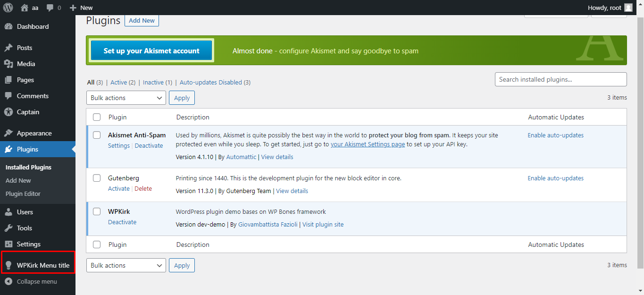Deactivate the Akismet Anti-Spam plugin

pos(149,145)
